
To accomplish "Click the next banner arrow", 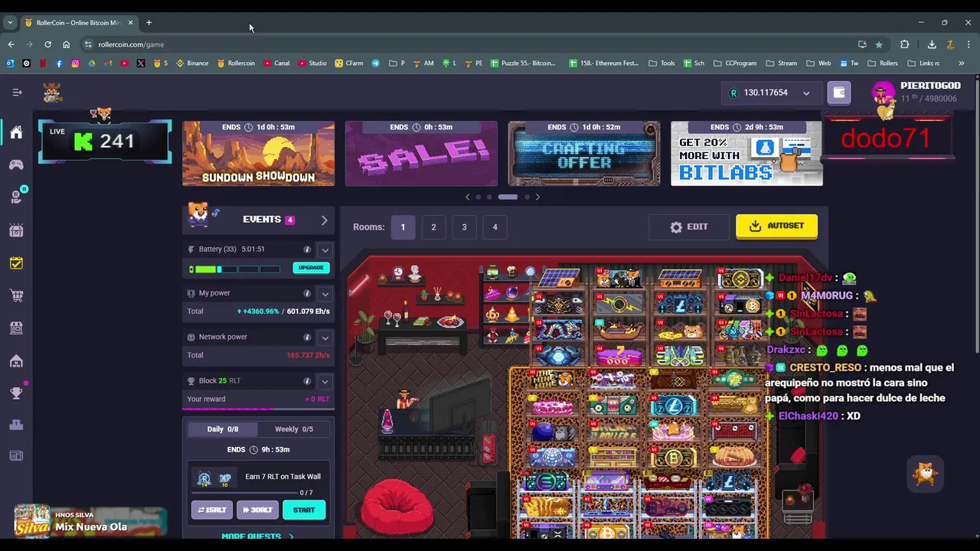I will (537, 197).
